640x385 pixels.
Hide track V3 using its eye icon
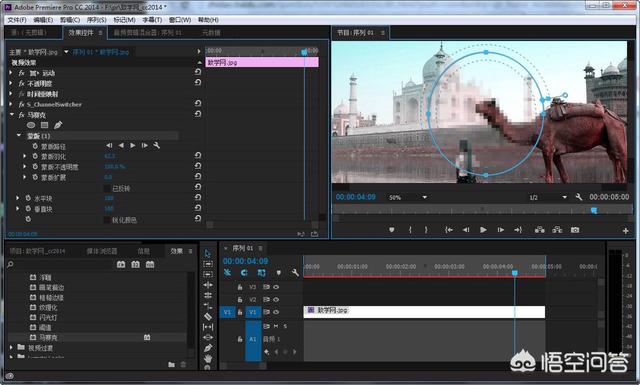point(276,287)
